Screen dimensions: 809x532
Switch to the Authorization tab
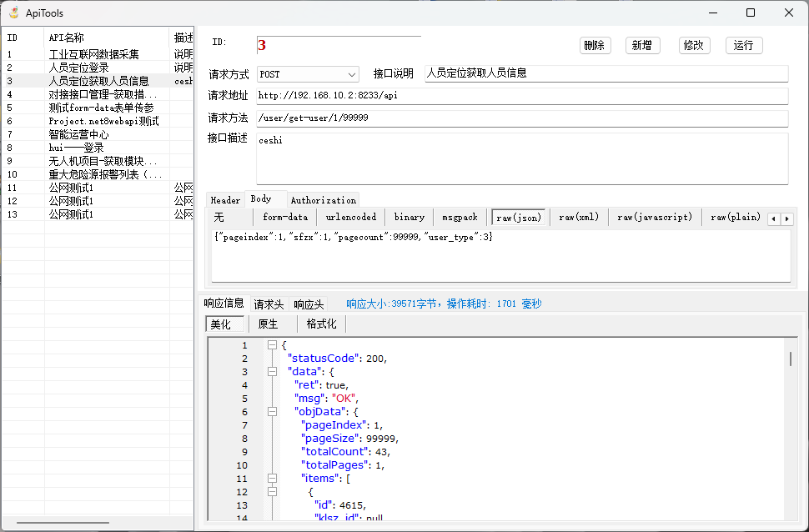[324, 200]
